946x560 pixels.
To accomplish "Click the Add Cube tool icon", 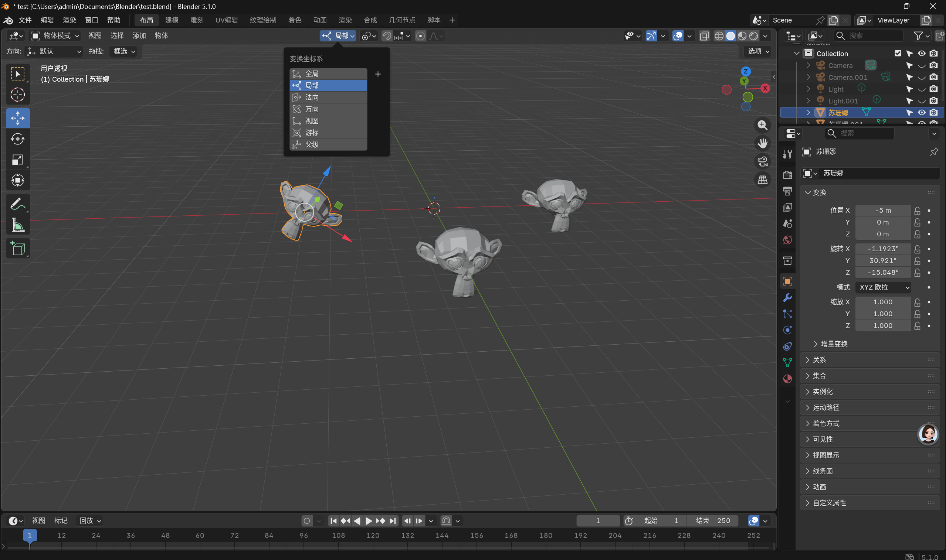I will pyautogui.click(x=18, y=248).
